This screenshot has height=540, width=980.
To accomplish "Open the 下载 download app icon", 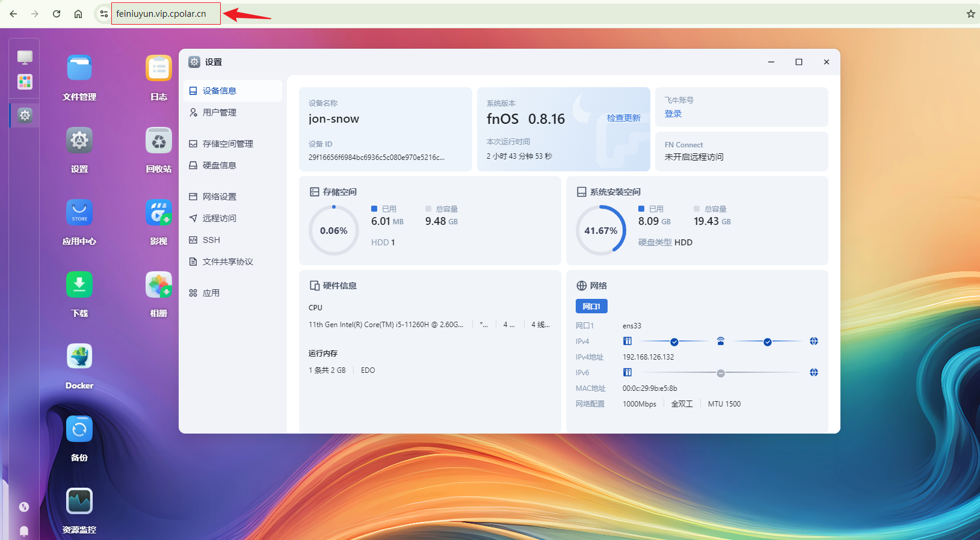I will pos(79,284).
